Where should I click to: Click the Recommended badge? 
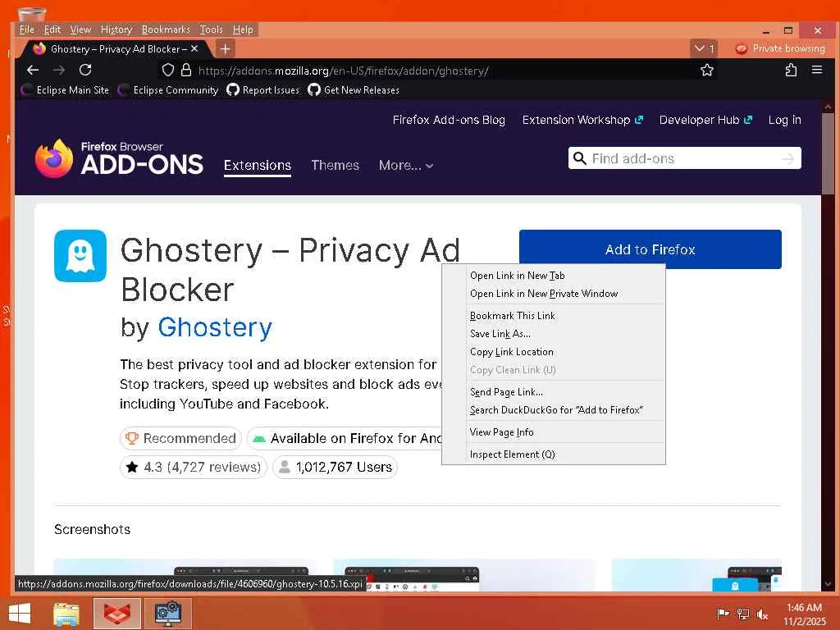coord(180,438)
